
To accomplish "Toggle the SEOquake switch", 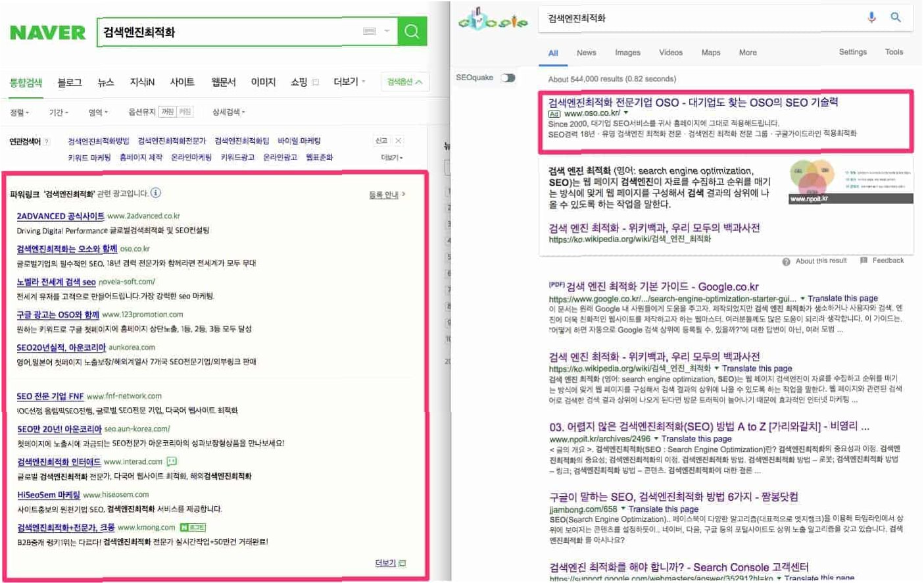I will [508, 78].
